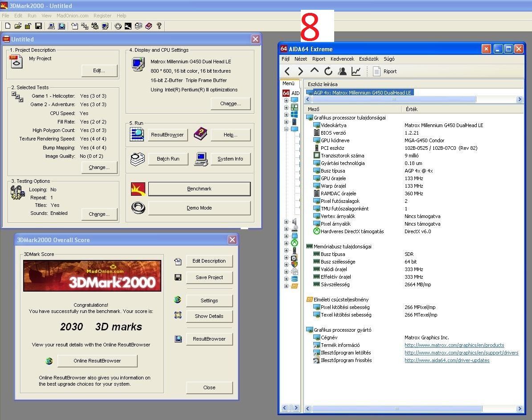This screenshot has height=420, width=532.
Task: Select AGP 4x Matrox Millennium G450 device row
Action: [359, 92]
